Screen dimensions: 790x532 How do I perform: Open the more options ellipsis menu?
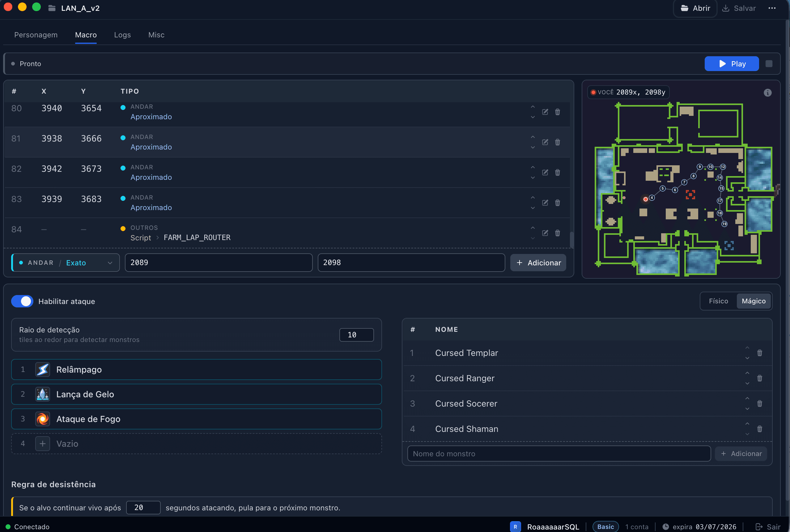point(772,8)
